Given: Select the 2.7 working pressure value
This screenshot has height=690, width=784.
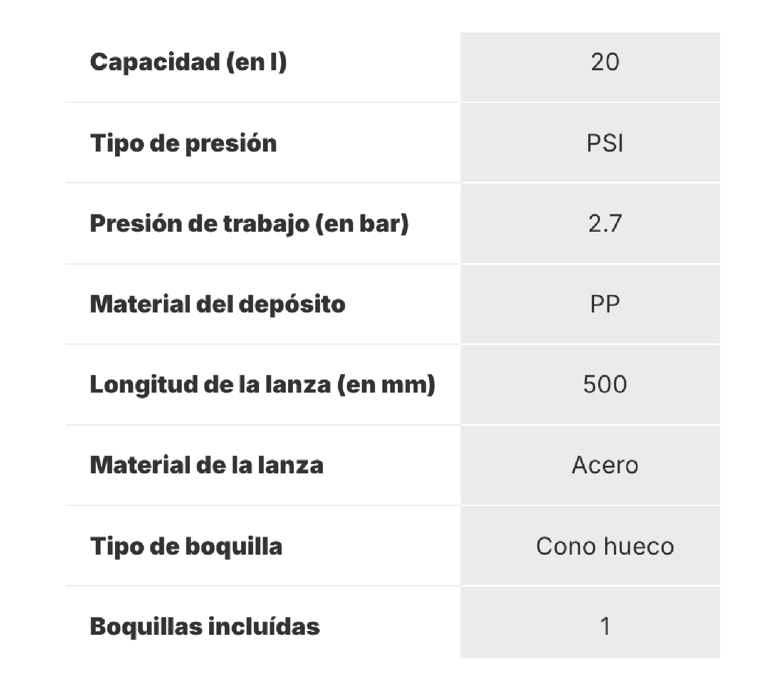Looking at the screenshot, I should coord(605,224).
